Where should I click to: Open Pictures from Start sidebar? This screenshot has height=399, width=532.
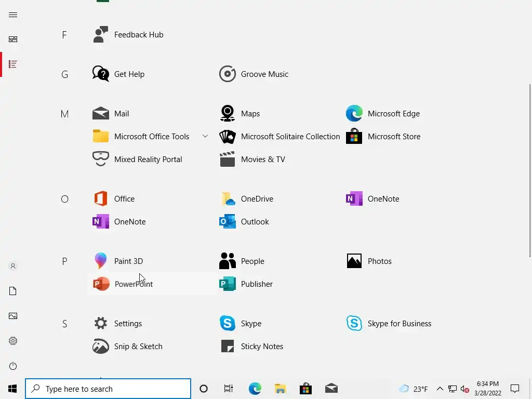[13, 316]
